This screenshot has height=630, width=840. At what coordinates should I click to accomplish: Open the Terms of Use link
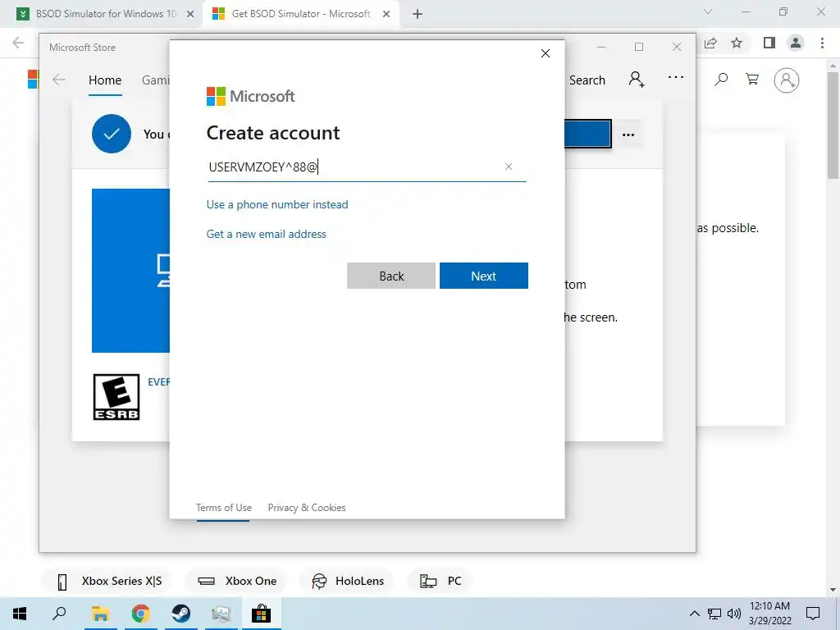pos(223,507)
